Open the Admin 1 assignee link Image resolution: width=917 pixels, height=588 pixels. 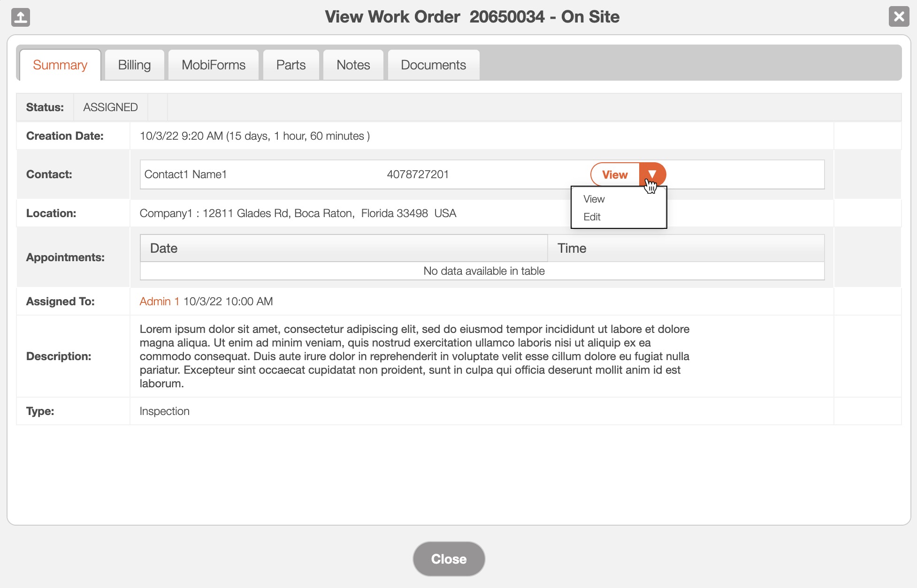(x=159, y=302)
